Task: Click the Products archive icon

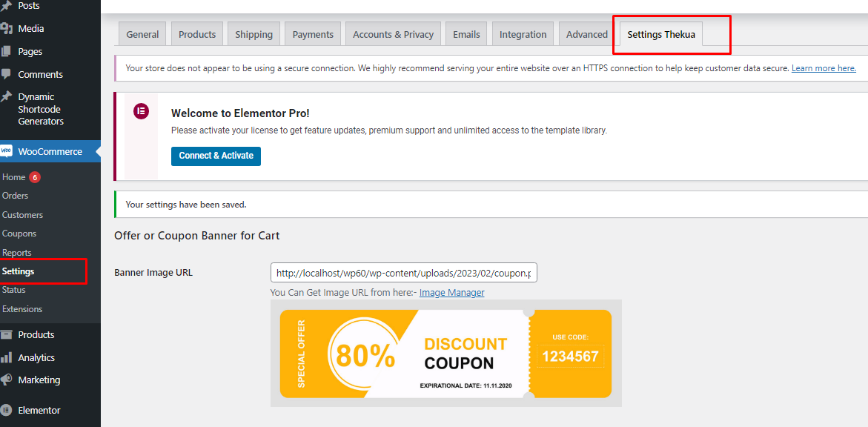Action: pos(6,334)
